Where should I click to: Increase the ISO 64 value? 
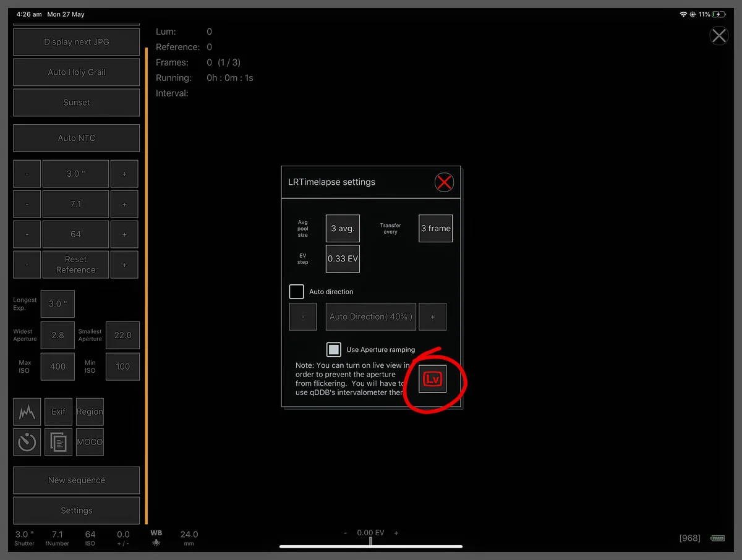click(x=124, y=234)
